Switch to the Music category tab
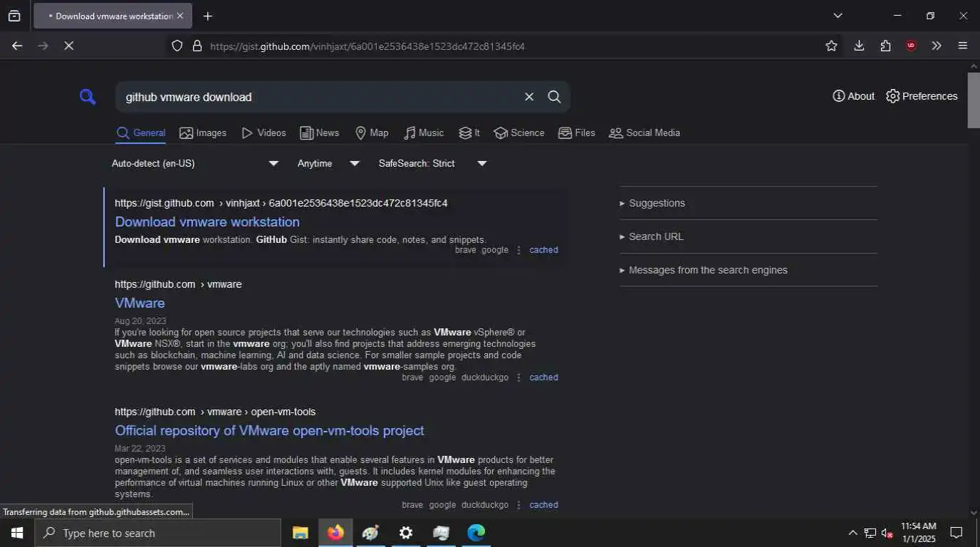The image size is (980, 547). [424, 133]
